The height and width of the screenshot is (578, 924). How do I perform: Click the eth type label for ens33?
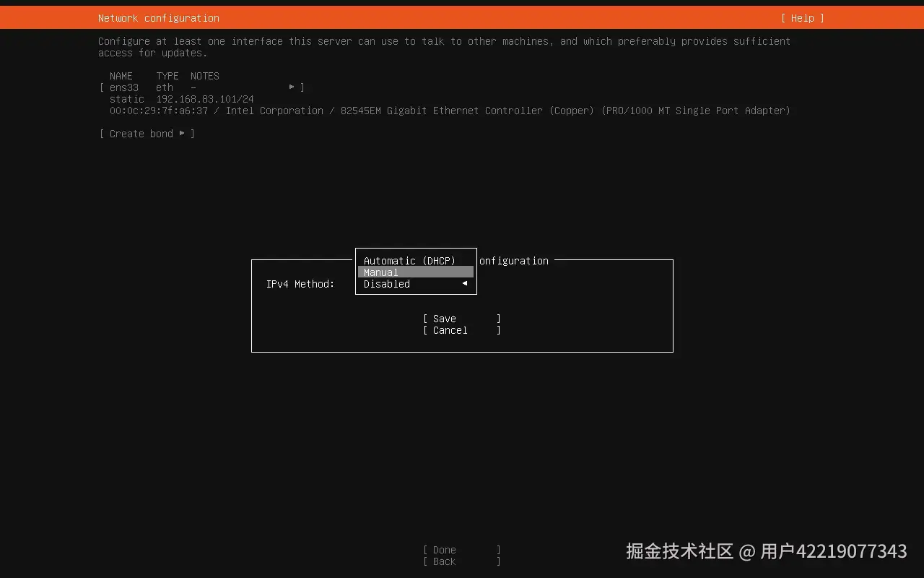coord(164,87)
